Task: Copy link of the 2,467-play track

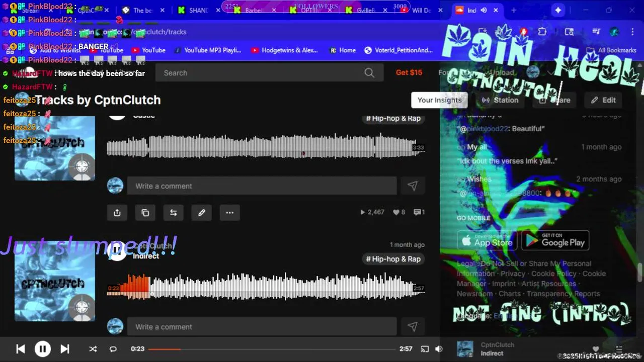Action: pos(145,213)
